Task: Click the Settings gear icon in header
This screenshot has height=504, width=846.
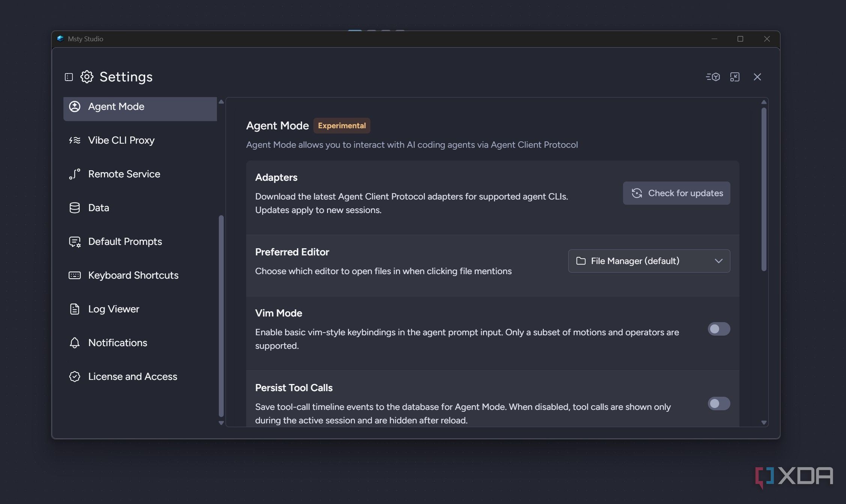Action: point(87,77)
